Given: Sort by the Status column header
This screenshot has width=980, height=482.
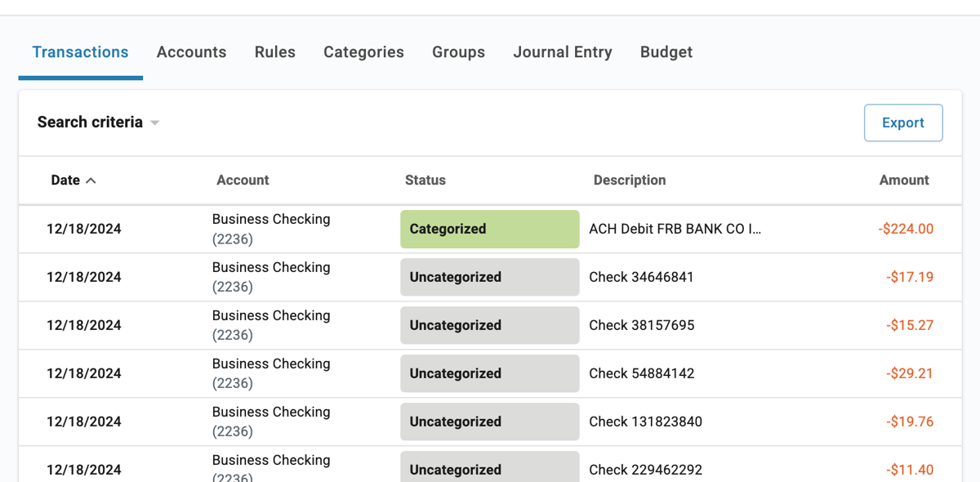Looking at the screenshot, I should coord(425,181).
